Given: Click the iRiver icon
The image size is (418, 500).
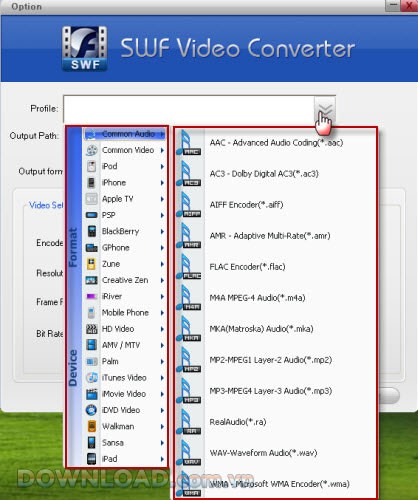Looking at the screenshot, I should pos(91,296).
